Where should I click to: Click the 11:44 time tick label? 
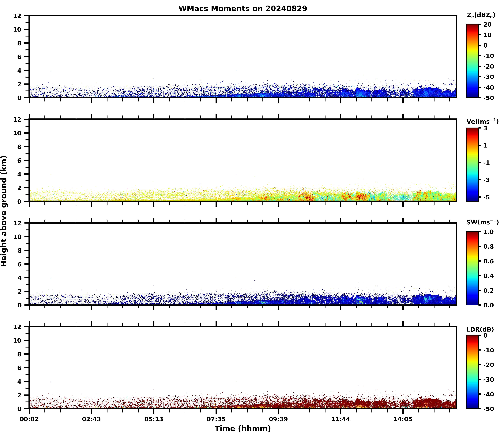click(x=341, y=419)
